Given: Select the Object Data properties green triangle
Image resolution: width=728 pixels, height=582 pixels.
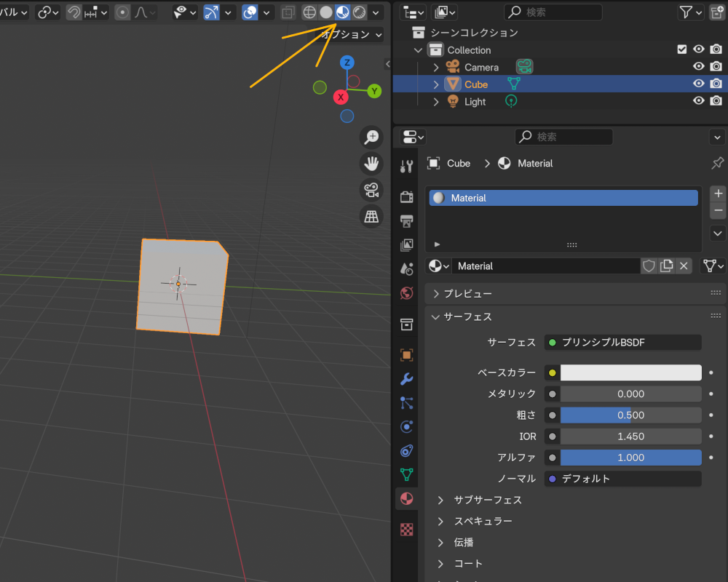Looking at the screenshot, I should (407, 474).
